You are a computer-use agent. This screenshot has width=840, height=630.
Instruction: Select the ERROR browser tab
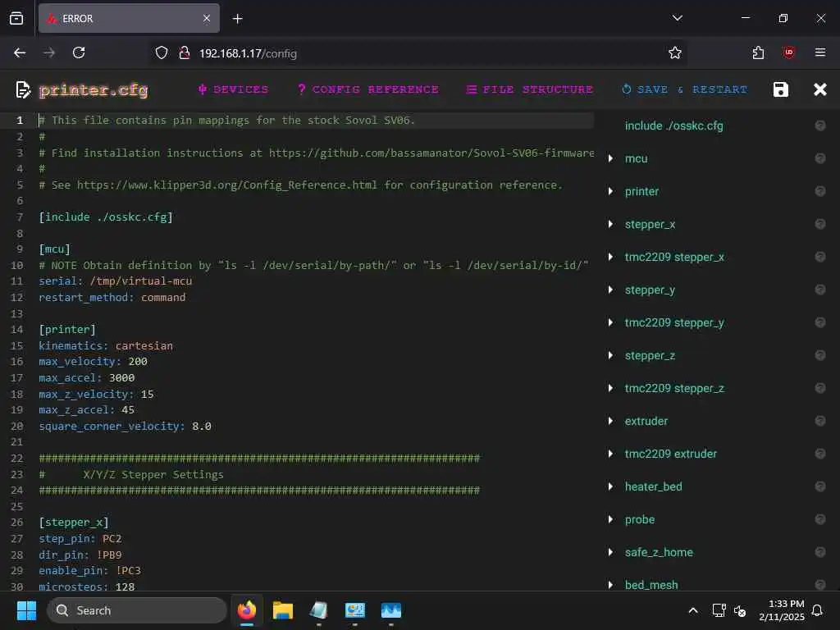(129, 18)
